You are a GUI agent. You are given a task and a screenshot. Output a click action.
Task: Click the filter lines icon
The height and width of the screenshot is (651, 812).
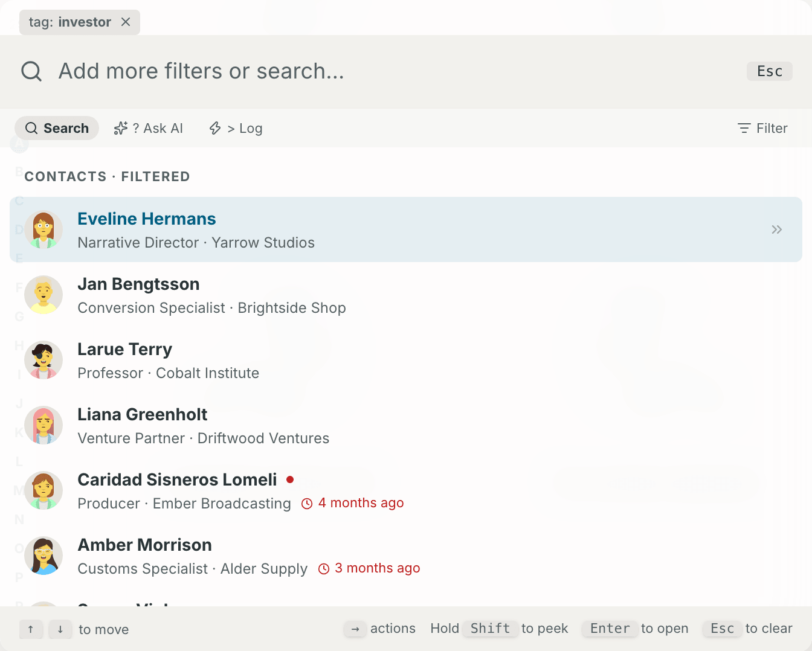coord(744,128)
